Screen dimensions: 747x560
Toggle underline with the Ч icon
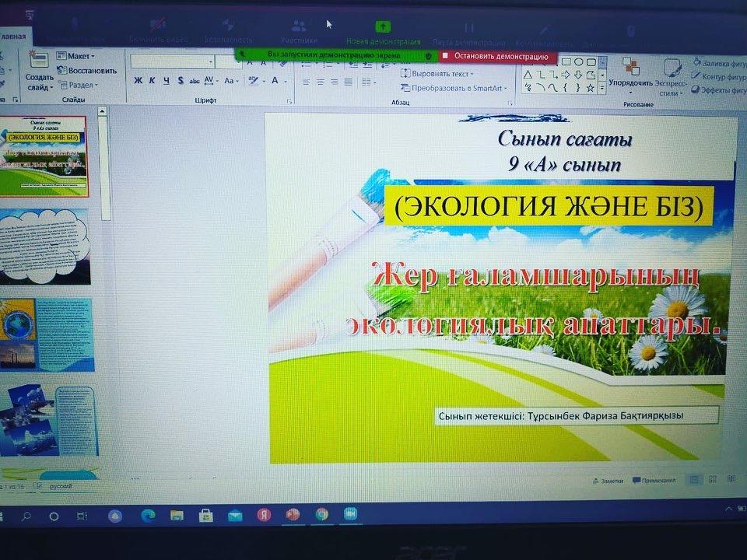(166, 80)
